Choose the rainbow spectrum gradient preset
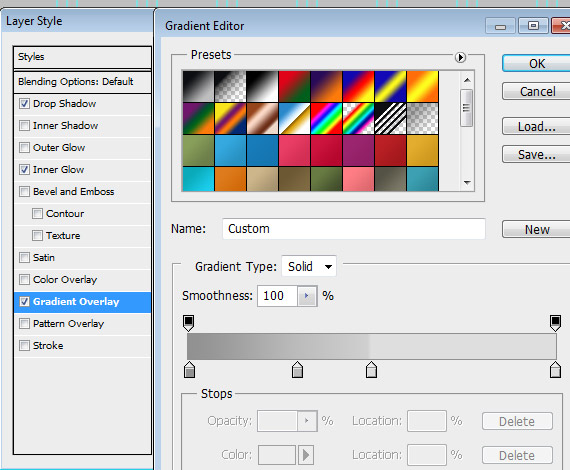The image size is (570, 470). [x=326, y=118]
